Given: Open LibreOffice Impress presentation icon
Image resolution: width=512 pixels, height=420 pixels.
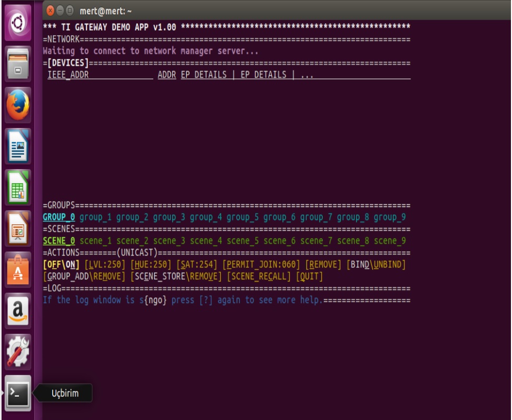Looking at the screenshot, I should point(18,228).
